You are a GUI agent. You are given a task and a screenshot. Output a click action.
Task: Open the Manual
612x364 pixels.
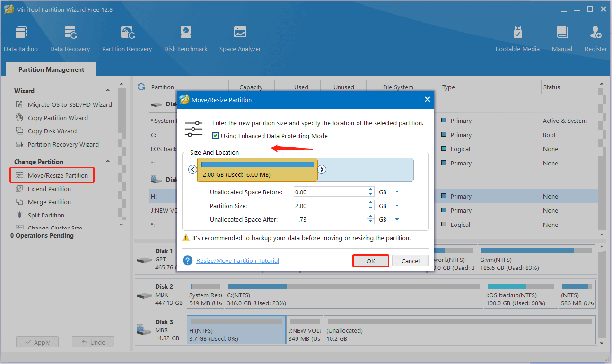click(x=562, y=39)
